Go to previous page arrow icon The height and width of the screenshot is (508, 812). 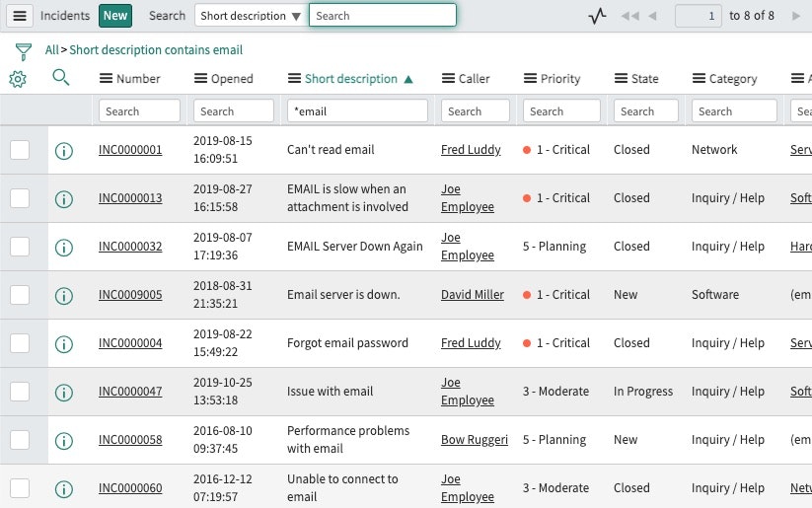(x=652, y=16)
